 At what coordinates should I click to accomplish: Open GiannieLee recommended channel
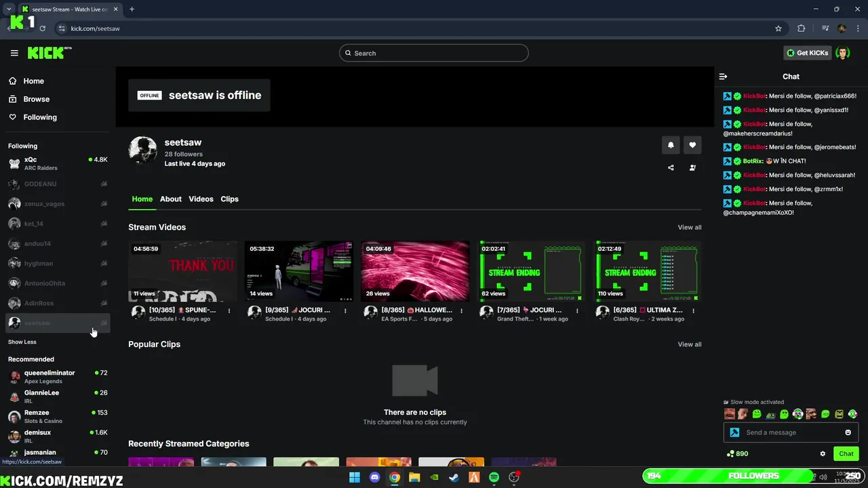[58, 396]
